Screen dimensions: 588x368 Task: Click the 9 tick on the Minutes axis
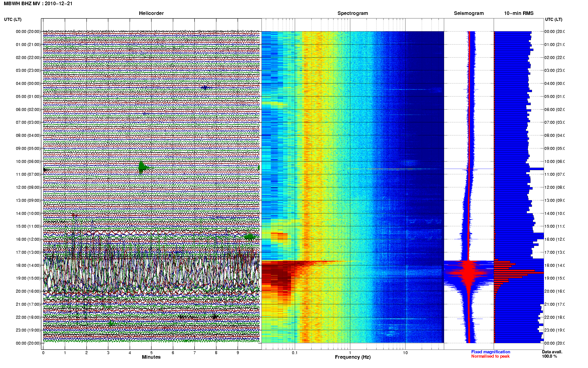click(x=238, y=353)
